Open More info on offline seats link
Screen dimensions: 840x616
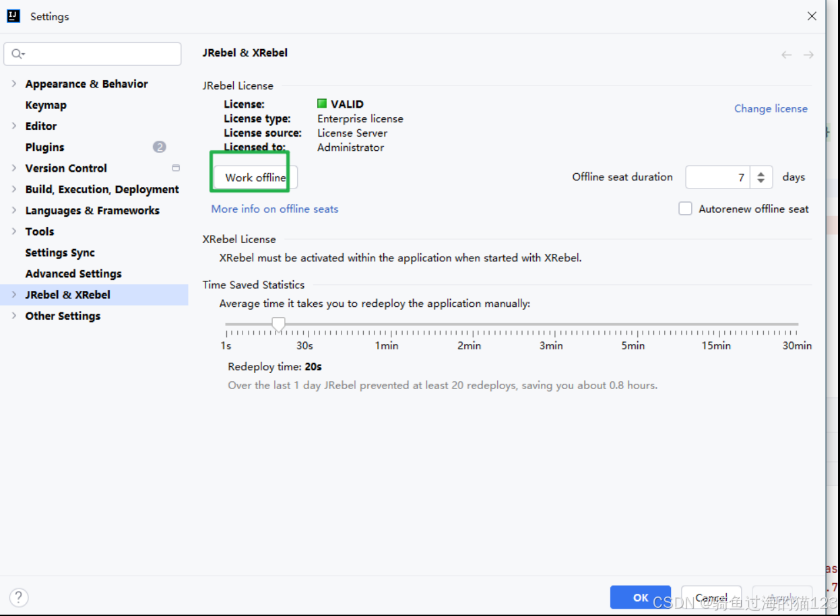coord(275,209)
